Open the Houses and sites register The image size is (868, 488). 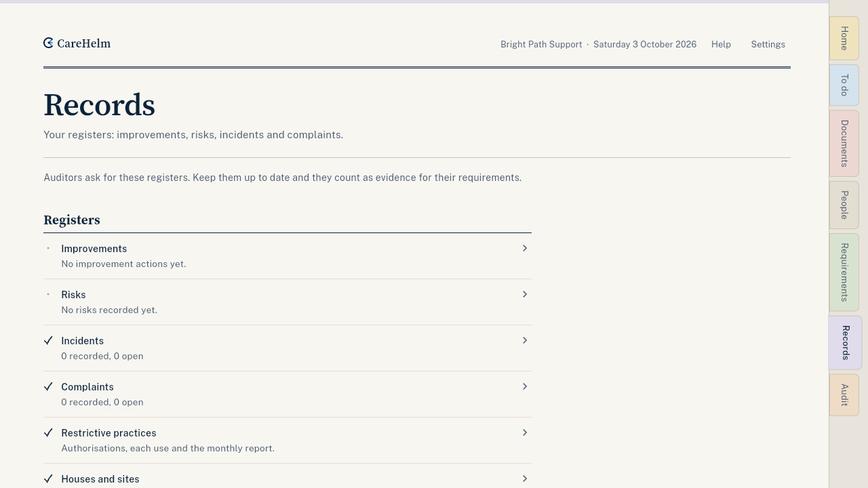(x=288, y=476)
